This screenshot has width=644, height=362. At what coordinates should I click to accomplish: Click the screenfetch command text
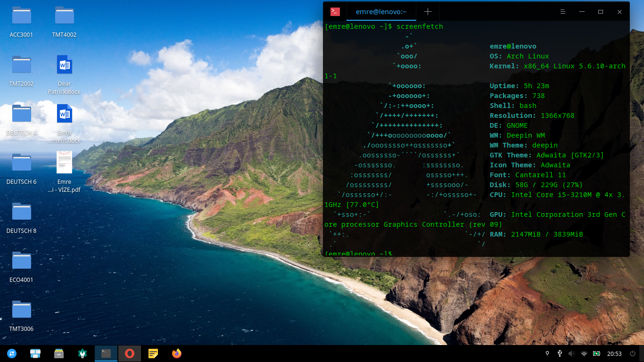click(x=420, y=26)
